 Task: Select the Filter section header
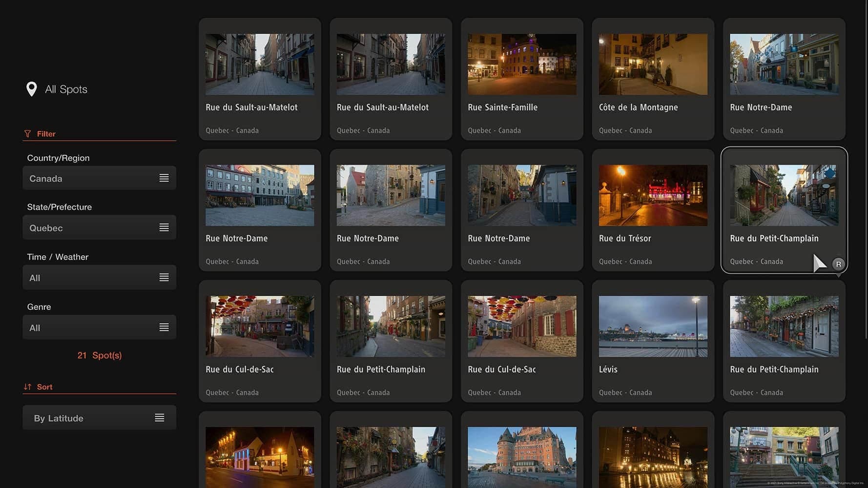click(46, 134)
